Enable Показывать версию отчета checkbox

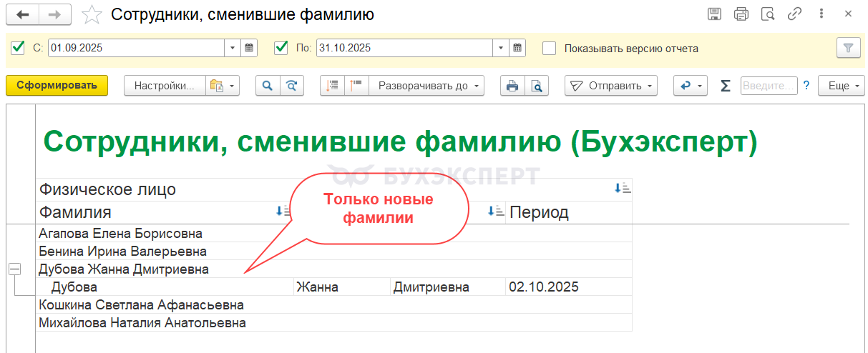550,48
